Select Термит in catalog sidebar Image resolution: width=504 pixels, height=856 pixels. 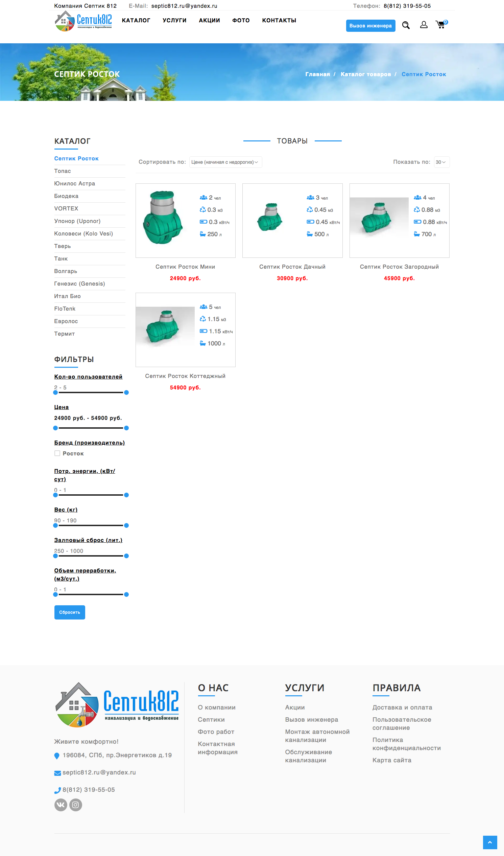click(65, 334)
